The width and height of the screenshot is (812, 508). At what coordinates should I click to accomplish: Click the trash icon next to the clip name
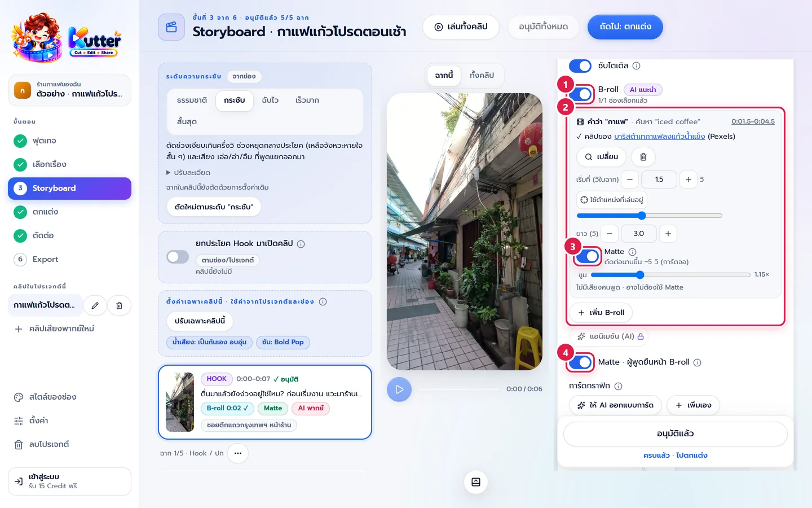pos(119,305)
